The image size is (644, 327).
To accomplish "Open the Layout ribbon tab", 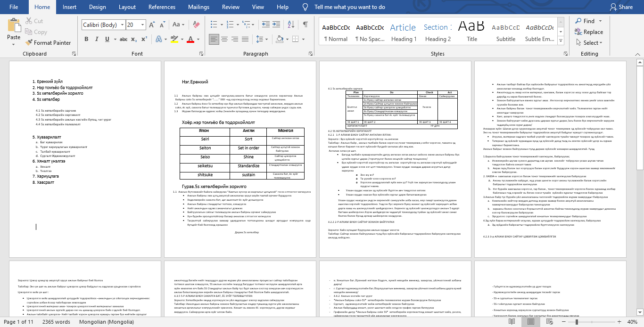I will click(x=127, y=7).
